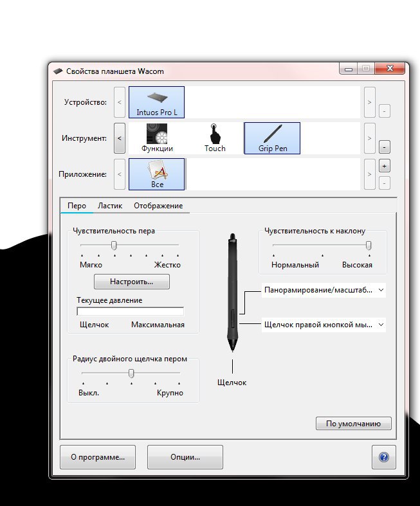
Task: Click the Крупно double-click radius label
Action: coord(170,393)
